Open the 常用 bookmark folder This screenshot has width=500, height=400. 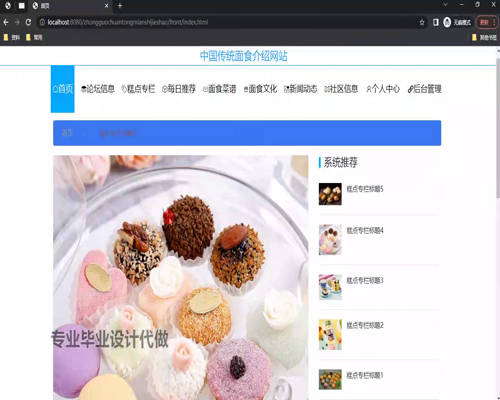point(34,37)
